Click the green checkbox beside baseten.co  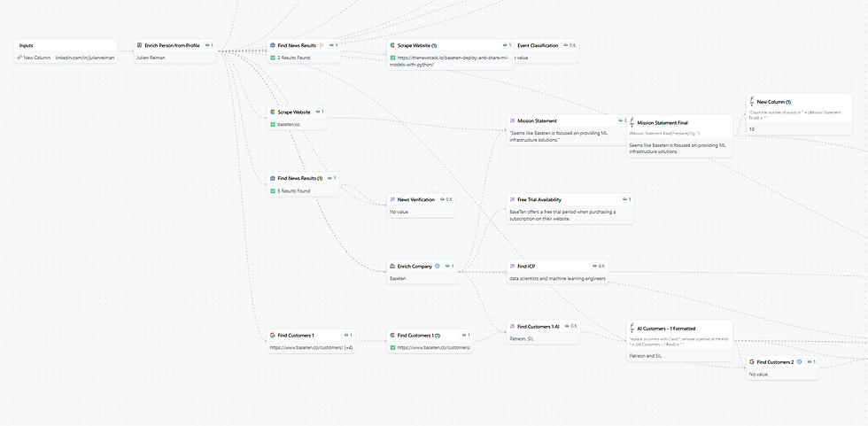click(x=273, y=125)
